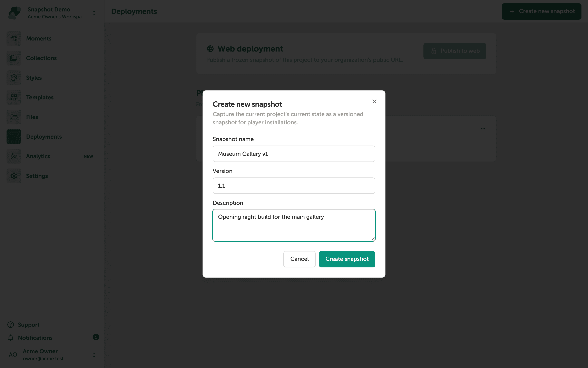Open the Support link
Image resolution: width=588 pixels, height=368 pixels.
point(29,325)
